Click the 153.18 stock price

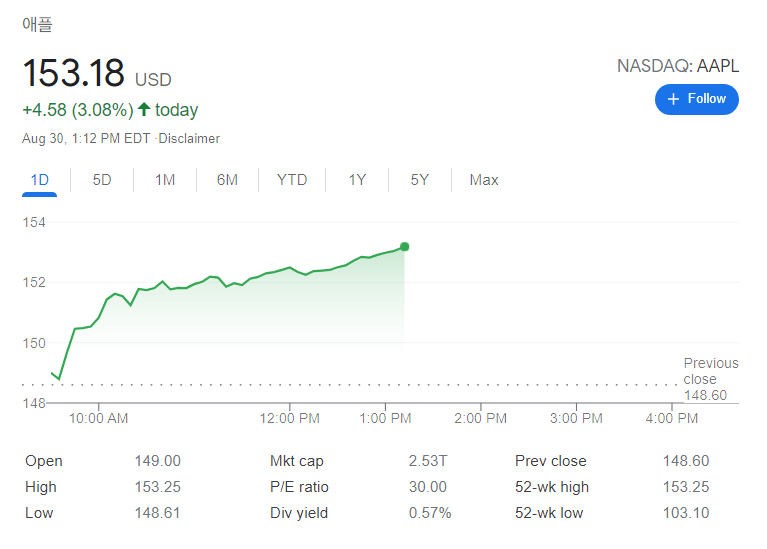coord(74,74)
